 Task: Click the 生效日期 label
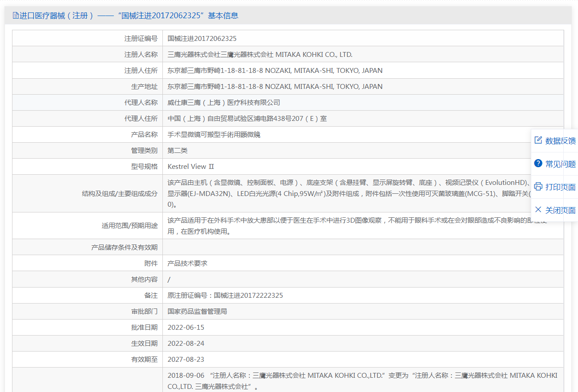(x=144, y=344)
